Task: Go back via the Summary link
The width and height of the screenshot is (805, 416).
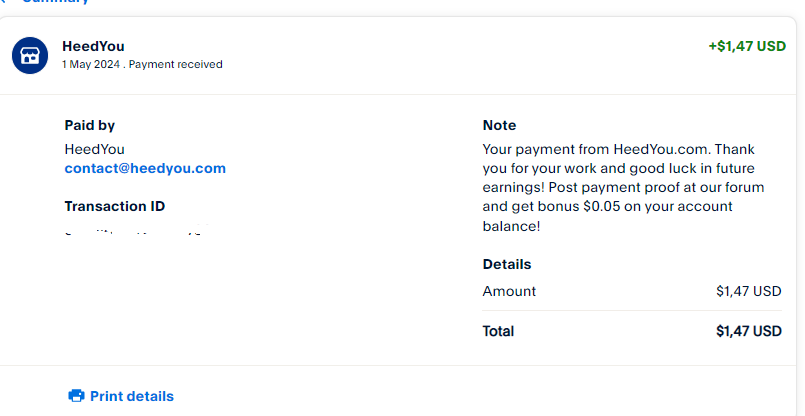Action: pos(55,2)
